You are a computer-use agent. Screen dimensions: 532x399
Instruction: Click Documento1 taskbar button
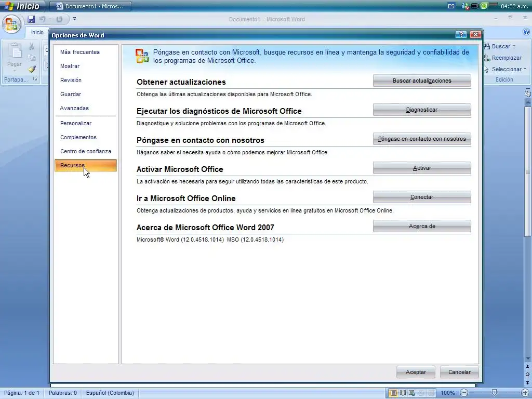coord(90,6)
